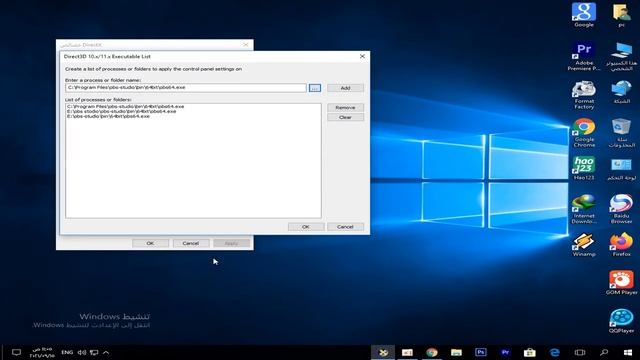
Task: Launch QQPlayer desktop shortcut
Action: click(621, 321)
